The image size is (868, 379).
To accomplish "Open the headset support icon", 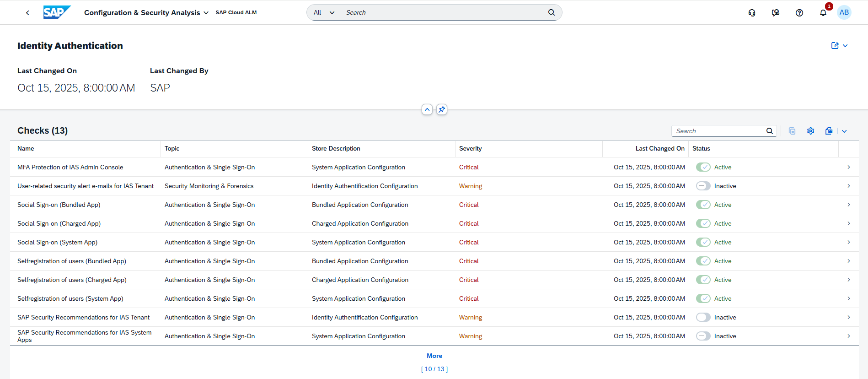I will click(751, 13).
